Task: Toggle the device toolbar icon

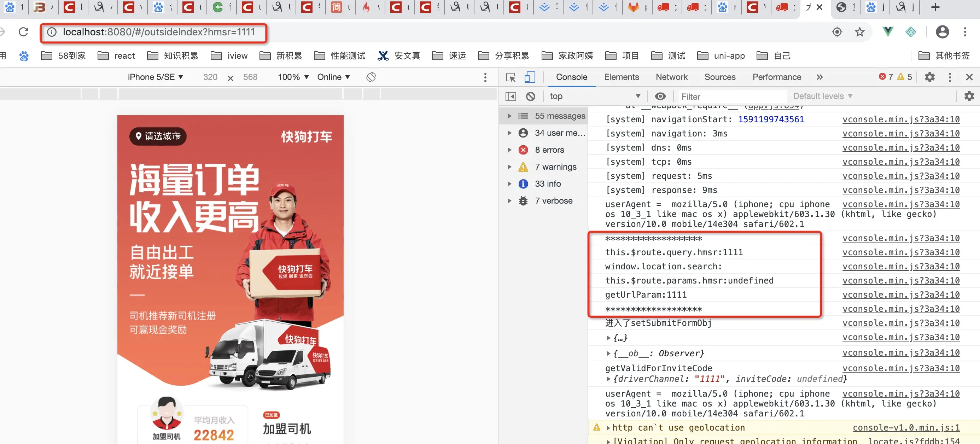Action: point(530,77)
